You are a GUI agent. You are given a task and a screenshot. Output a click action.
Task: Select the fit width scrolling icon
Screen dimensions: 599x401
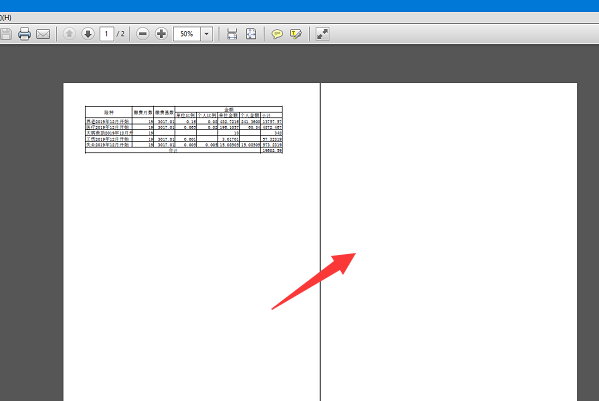tap(232, 34)
